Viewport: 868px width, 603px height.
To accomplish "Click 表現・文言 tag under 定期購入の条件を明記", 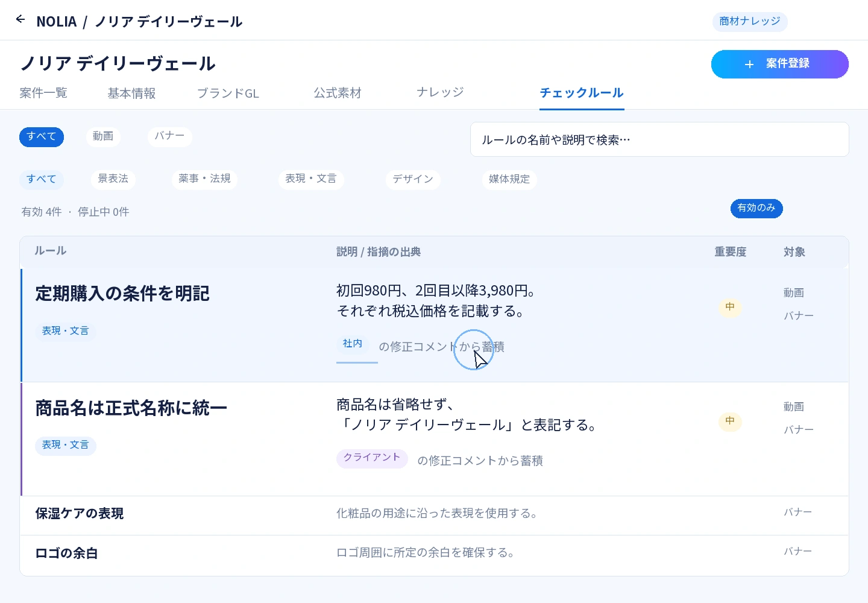I will coord(66,331).
